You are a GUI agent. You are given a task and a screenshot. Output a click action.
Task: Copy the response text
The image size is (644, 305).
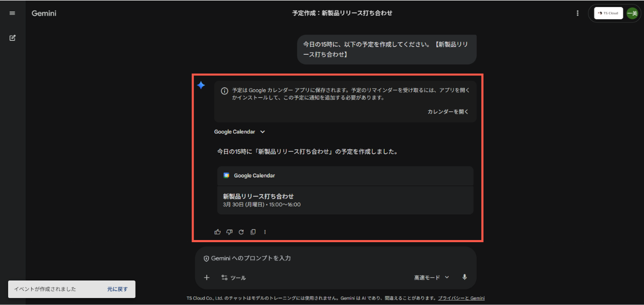[253, 232]
